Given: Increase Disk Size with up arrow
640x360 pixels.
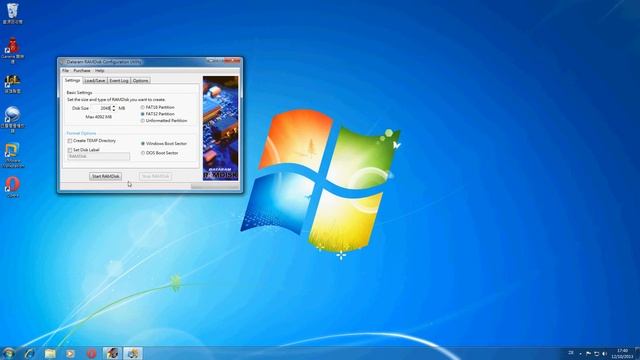Looking at the screenshot, I should click(x=113, y=107).
